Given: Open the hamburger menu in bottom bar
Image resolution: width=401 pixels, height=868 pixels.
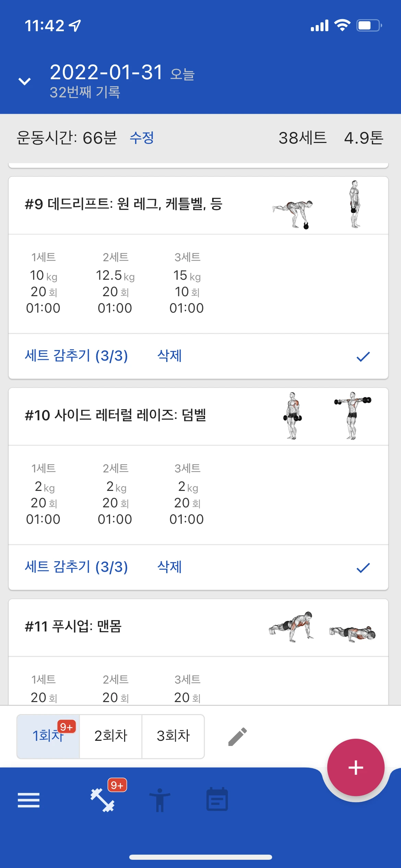Looking at the screenshot, I should (28, 800).
